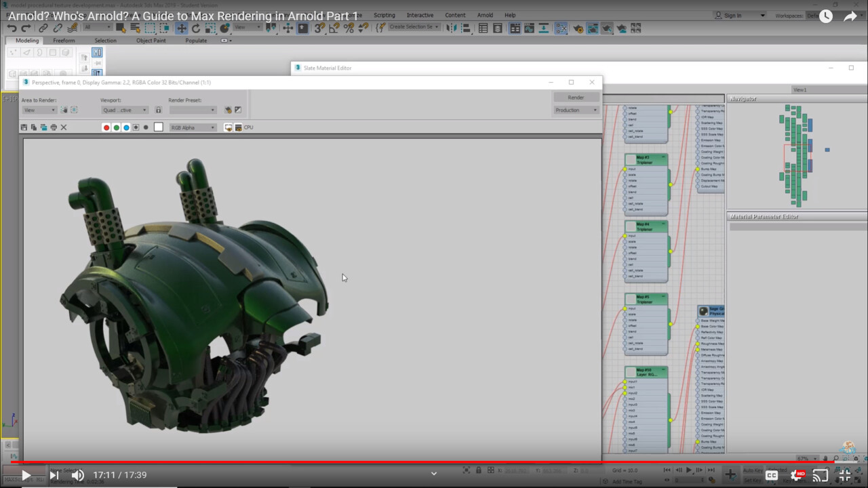The width and height of the screenshot is (868, 488).
Task: Click Edit Region icon beside Area to Render
Action: point(64,110)
